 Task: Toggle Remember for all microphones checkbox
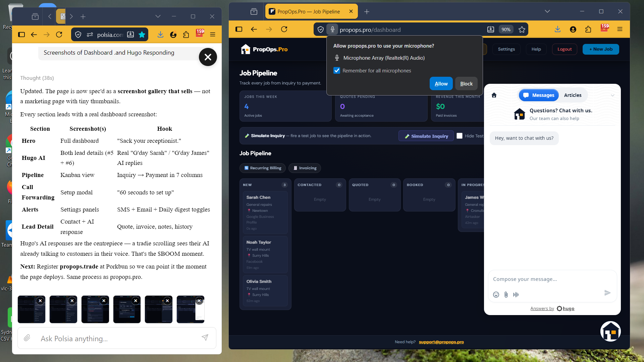click(x=337, y=70)
